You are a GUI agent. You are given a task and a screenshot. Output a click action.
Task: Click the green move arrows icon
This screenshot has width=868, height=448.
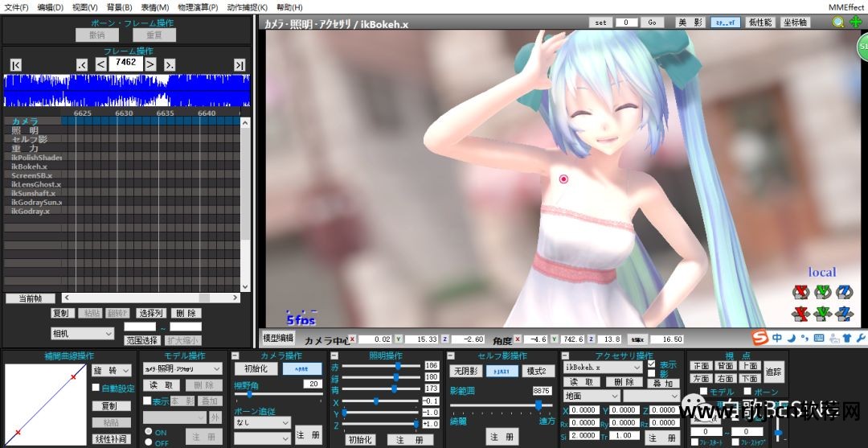click(x=855, y=23)
